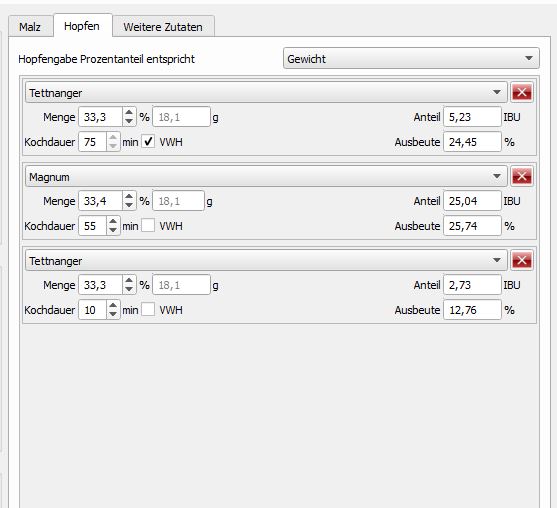Decrease Kochdauer of last Tettnanger hop
557x508 pixels.
click(113, 314)
